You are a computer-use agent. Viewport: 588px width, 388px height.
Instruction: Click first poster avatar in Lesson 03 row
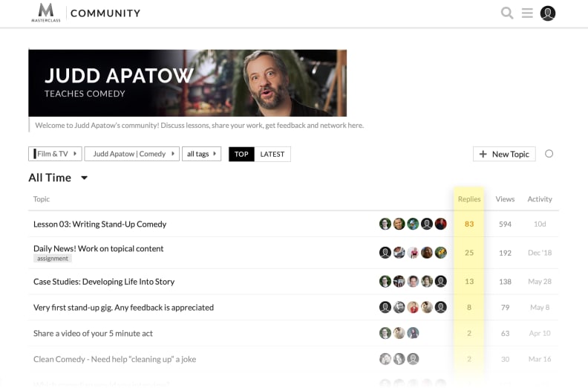[x=385, y=224]
